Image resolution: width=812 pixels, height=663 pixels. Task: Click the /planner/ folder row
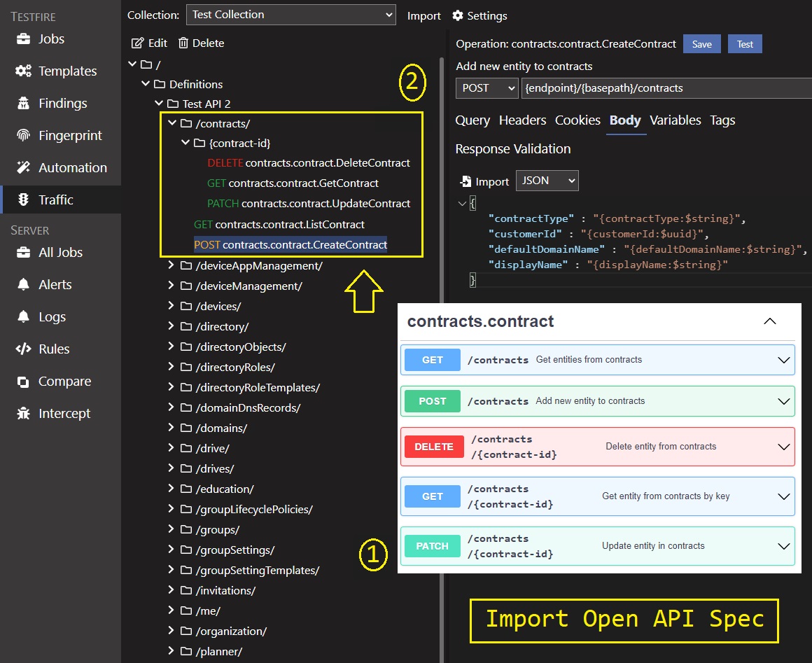point(205,651)
